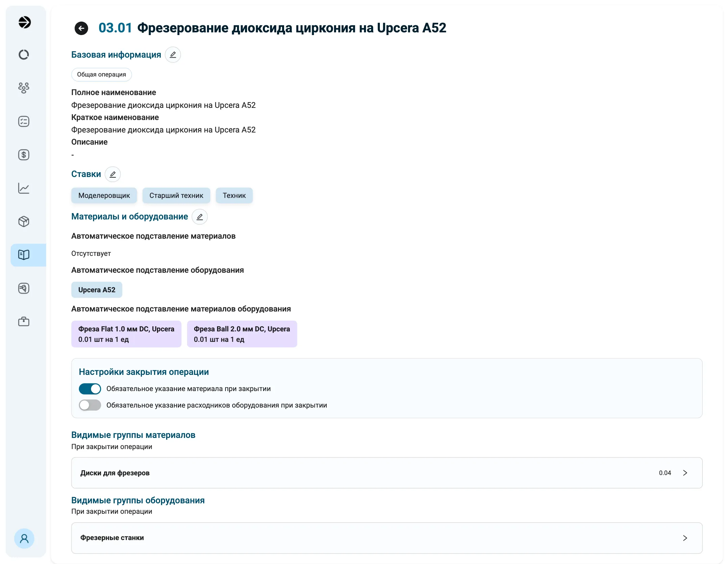
Task: Toggle mandatory material on closing switch
Action: (90, 389)
